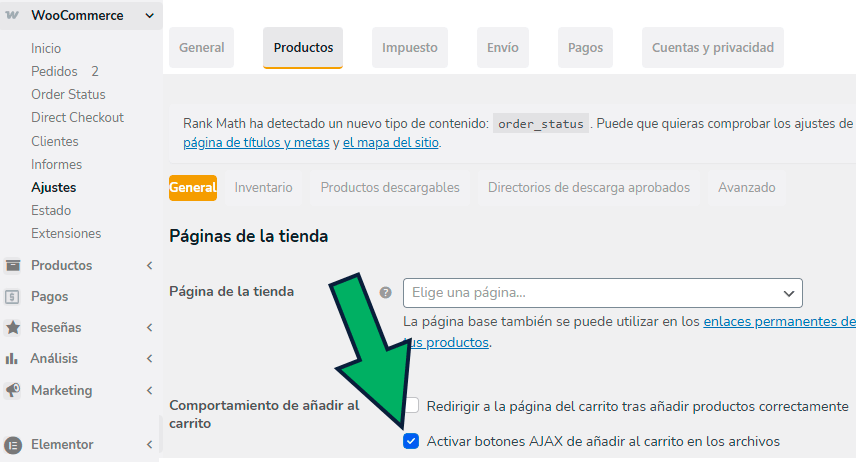Viewport: 856px width, 462px height.
Task: Click the Página de la tienda label
Action: [231, 292]
